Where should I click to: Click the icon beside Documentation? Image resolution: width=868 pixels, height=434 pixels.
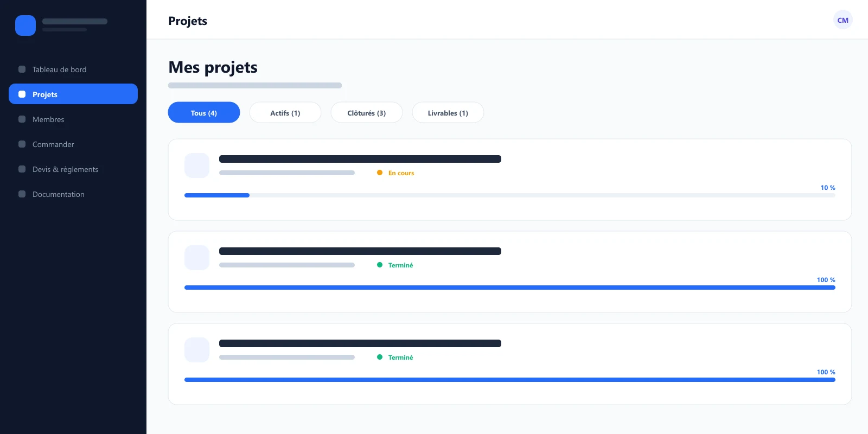pyautogui.click(x=22, y=194)
